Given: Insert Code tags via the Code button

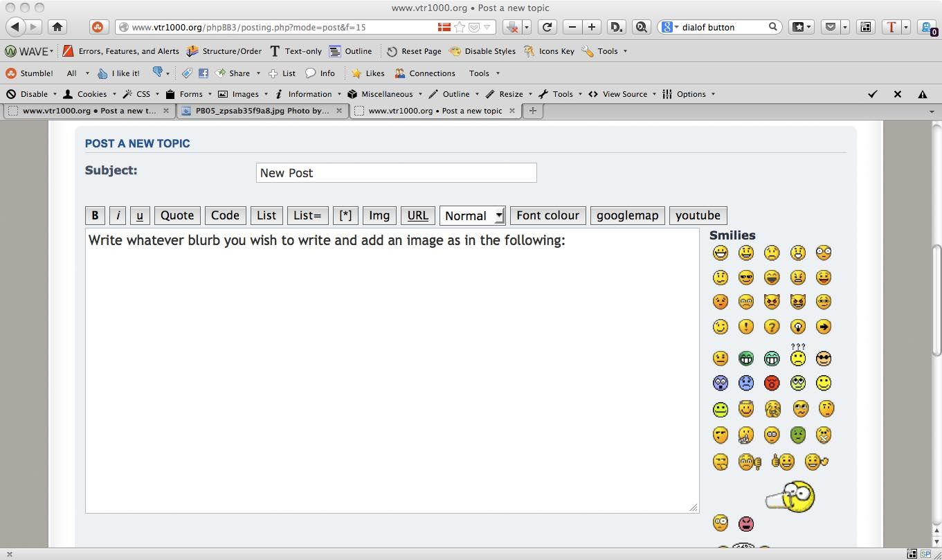Looking at the screenshot, I should pyautogui.click(x=225, y=215).
